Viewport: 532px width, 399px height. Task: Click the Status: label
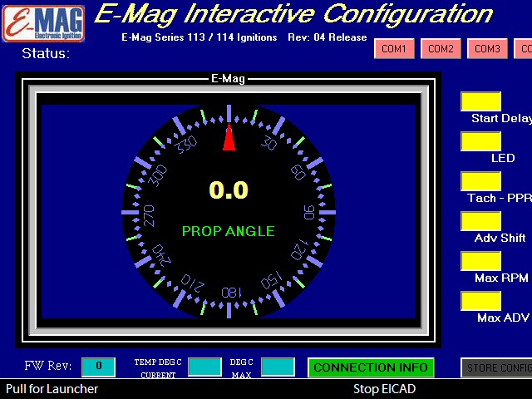(x=46, y=53)
